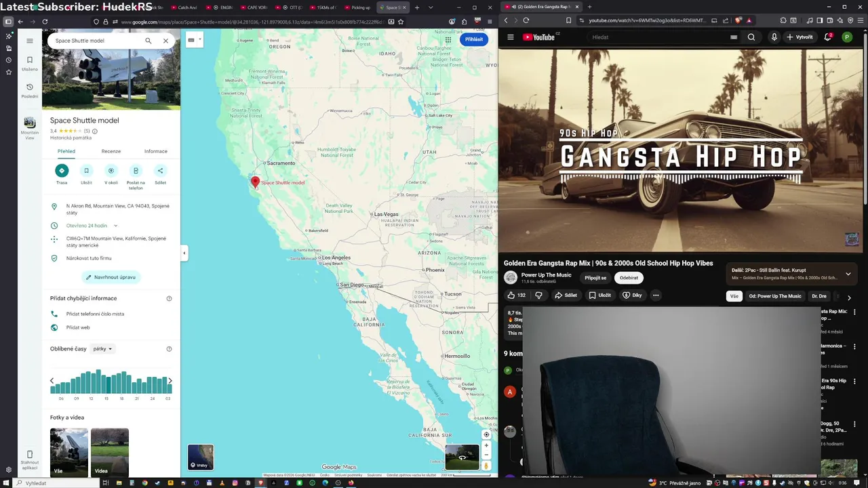Image resolution: width=868 pixels, height=488 pixels.
Task: Click the Street View pegman icon
Action: coord(486,466)
